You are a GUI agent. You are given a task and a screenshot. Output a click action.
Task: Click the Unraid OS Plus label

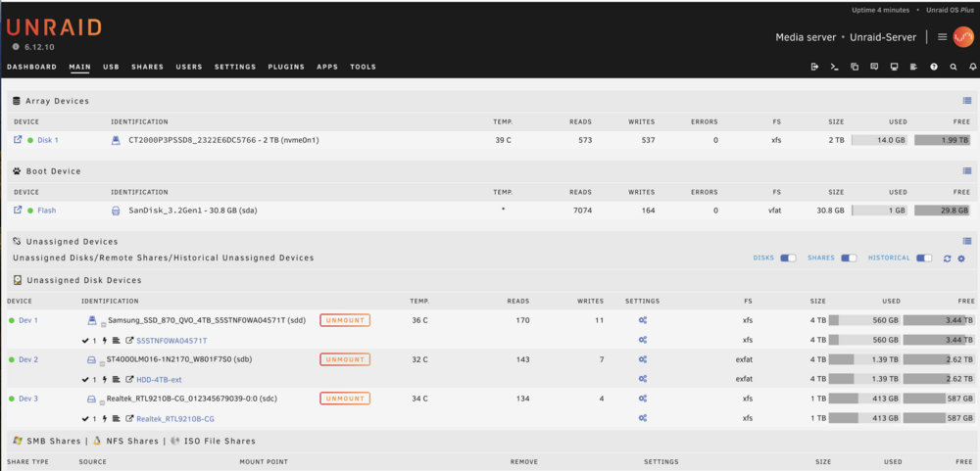[948, 10]
